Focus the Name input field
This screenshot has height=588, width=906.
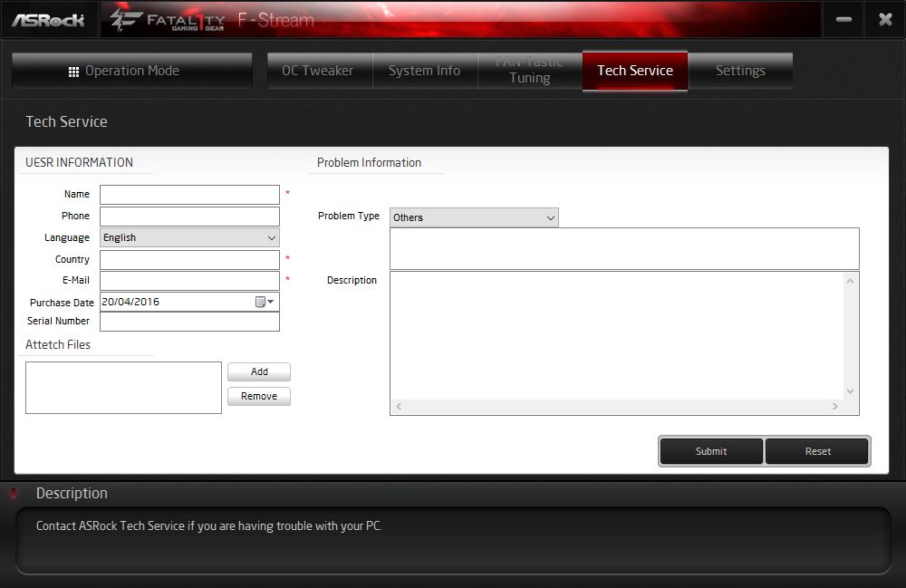[x=189, y=195]
